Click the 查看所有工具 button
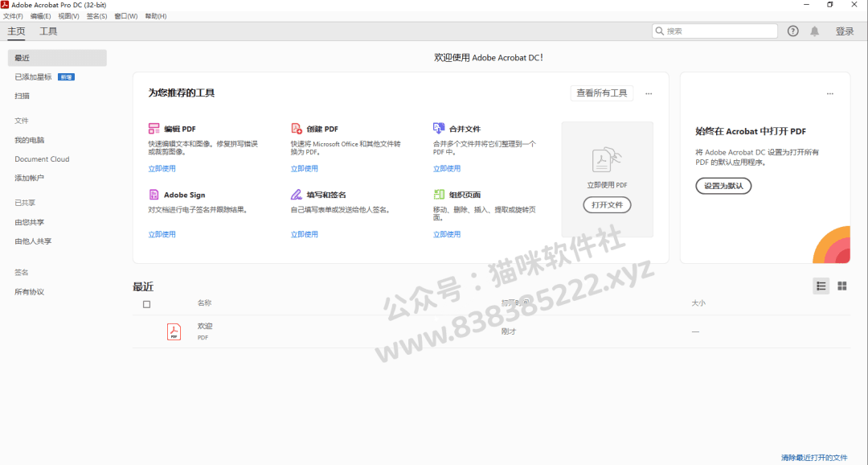868x465 pixels. (x=602, y=93)
